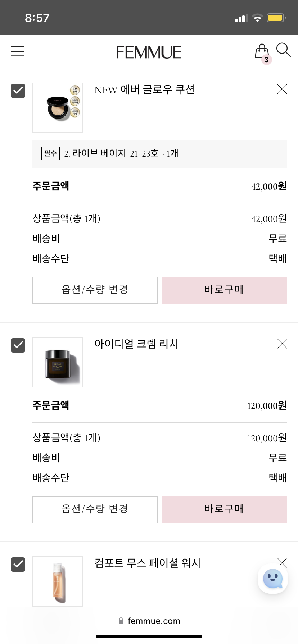Toggle the 컴포트 무스 페이셜 워시 checkbox
The height and width of the screenshot is (644, 298).
point(18,564)
